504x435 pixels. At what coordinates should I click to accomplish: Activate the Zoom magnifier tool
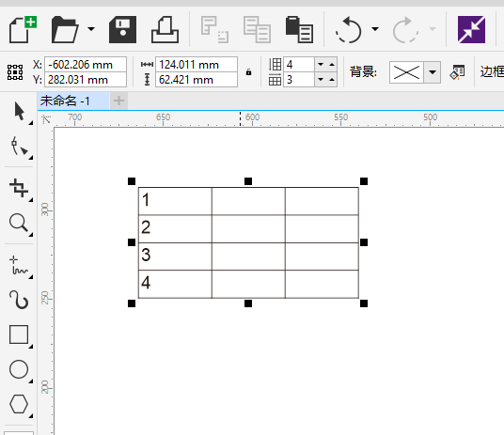(x=19, y=223)
